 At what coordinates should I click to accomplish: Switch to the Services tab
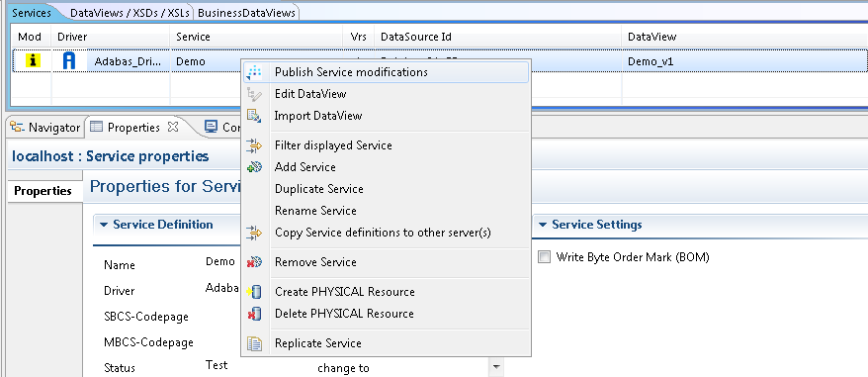32,13
